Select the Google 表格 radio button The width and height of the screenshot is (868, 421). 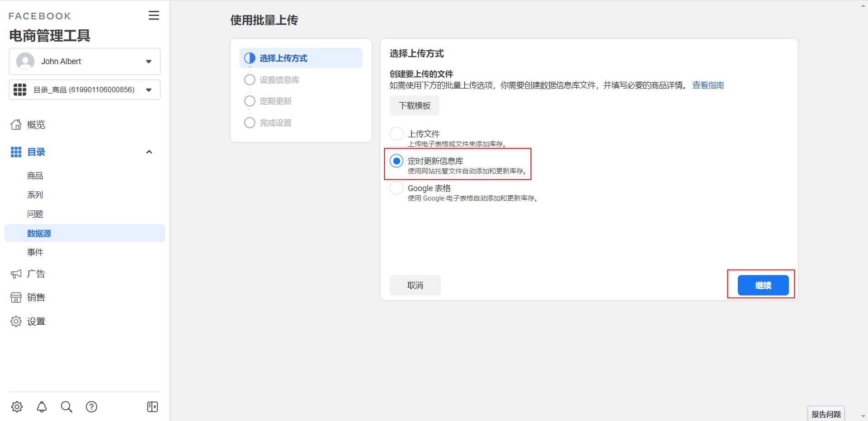coord(396,188)
